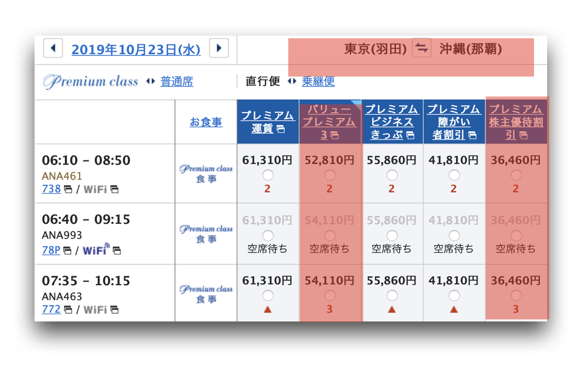Click flight time 06:40 - 09:15

pos(86,219)
